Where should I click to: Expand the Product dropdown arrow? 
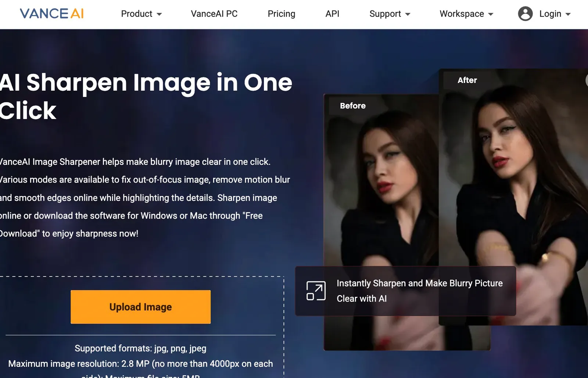coord(159,14)
